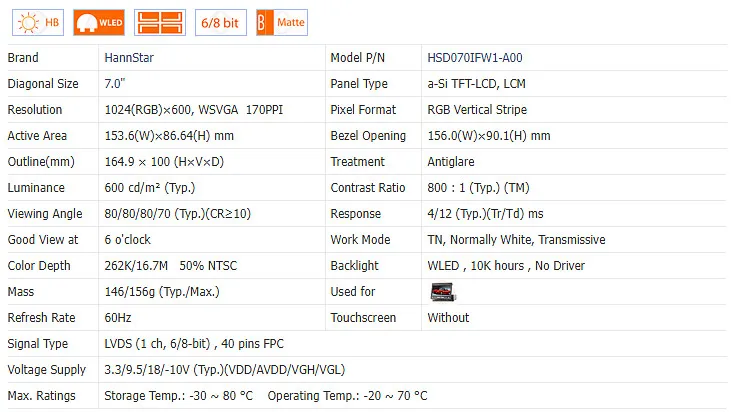Click the refresh rate value 60Hz
Image resolution: width=731 pixels, height=412 pixels.
[x=118, y=318]
